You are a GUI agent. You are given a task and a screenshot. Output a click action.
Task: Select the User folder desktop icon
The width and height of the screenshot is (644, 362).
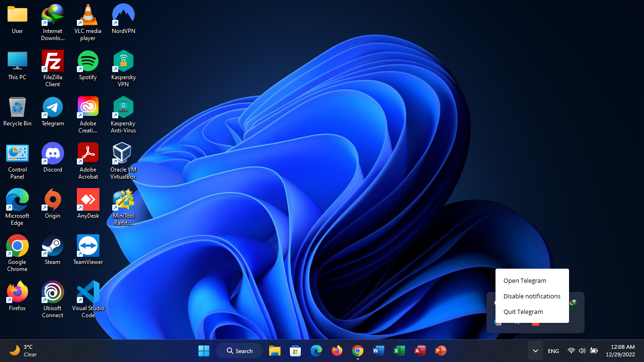(x=17, y=19)
